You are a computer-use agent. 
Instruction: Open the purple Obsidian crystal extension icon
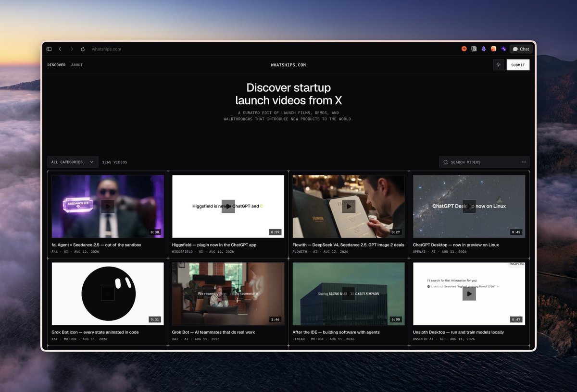tap(484, 49)
